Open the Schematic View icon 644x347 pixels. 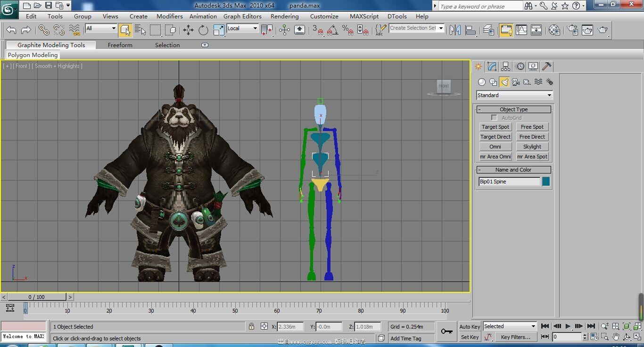[537, 30]
